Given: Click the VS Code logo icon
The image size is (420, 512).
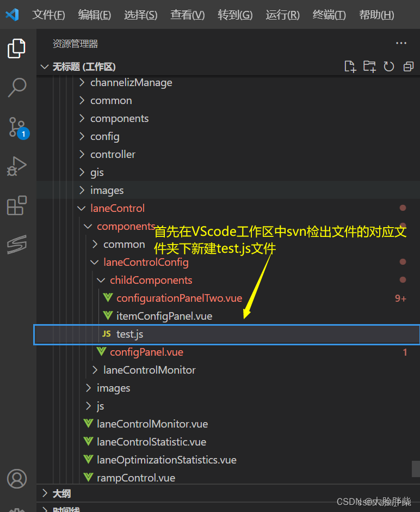Looking at the screenshot, I should [x=13, y=15].
